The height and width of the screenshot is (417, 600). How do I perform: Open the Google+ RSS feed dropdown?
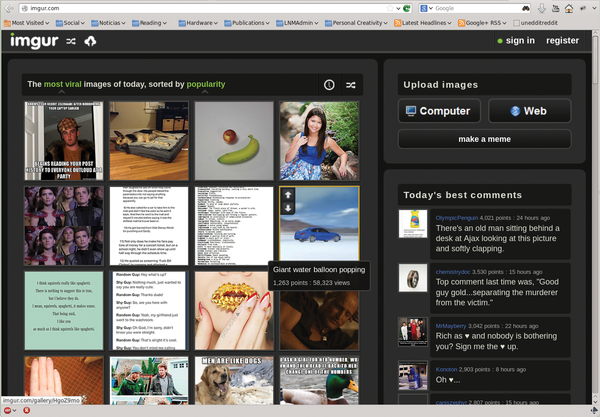coord(482,23)
